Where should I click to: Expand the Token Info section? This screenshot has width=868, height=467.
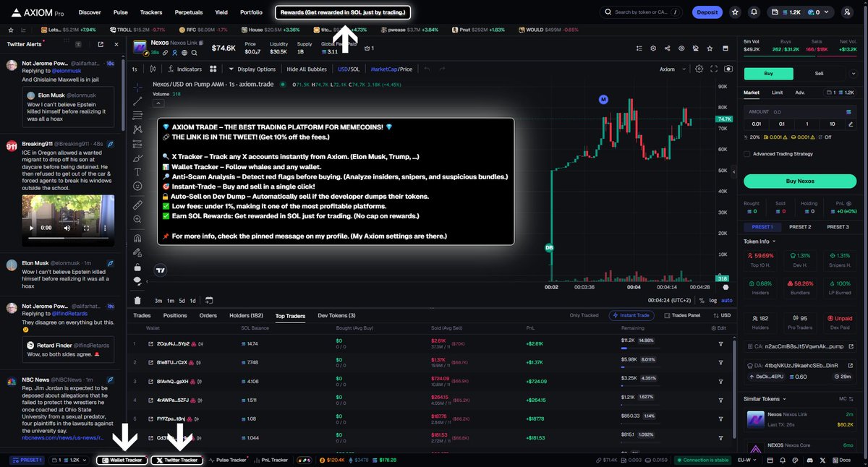759,241
